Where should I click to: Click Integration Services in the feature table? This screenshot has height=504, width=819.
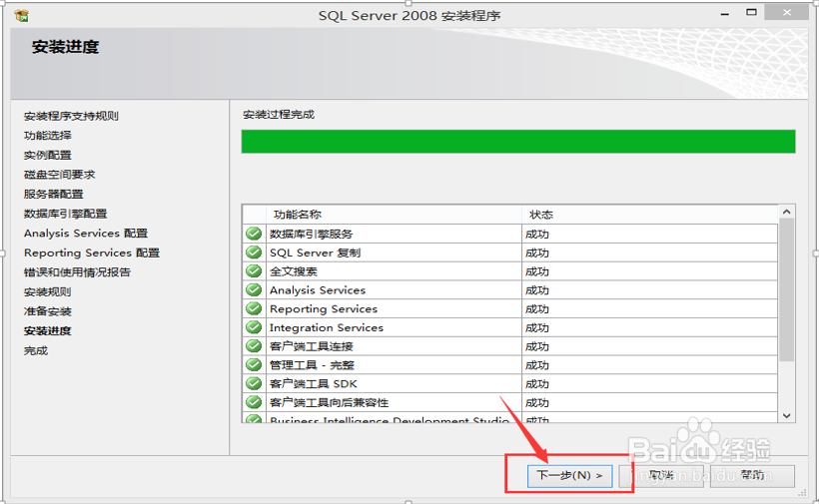pyautogui.click(x=327, y=328)
